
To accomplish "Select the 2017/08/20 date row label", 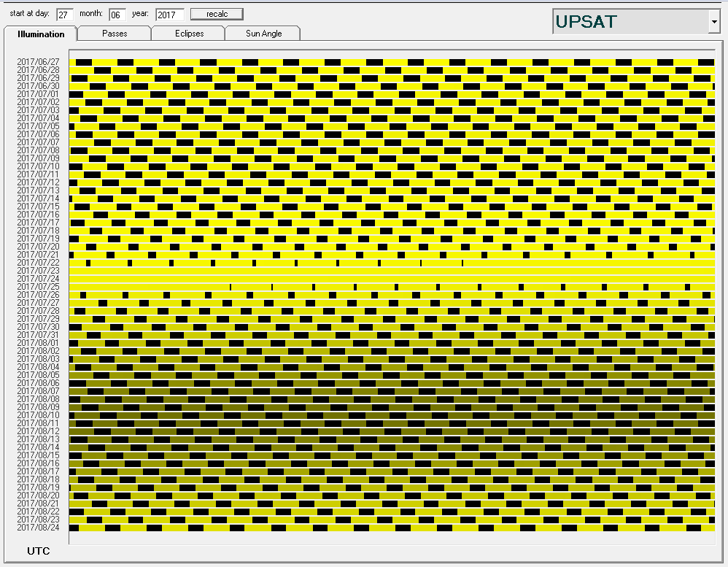I will (x=39, y=495).
